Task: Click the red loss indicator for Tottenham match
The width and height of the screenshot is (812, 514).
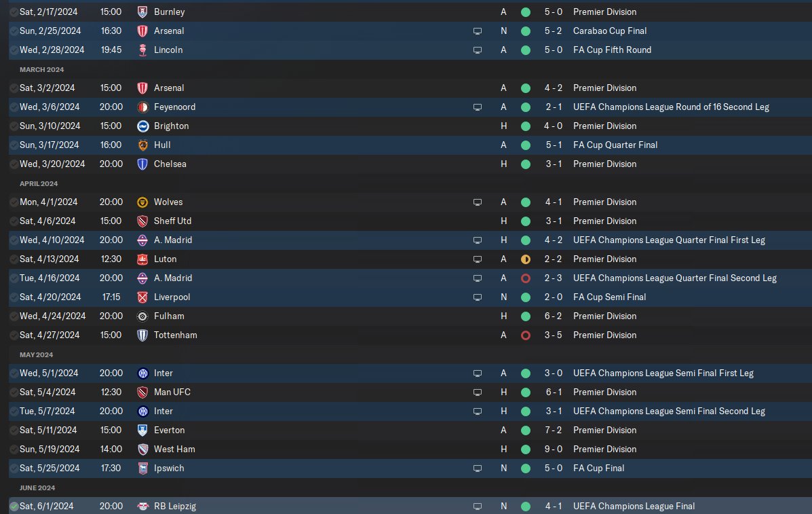Action: [x=526, y=335]
